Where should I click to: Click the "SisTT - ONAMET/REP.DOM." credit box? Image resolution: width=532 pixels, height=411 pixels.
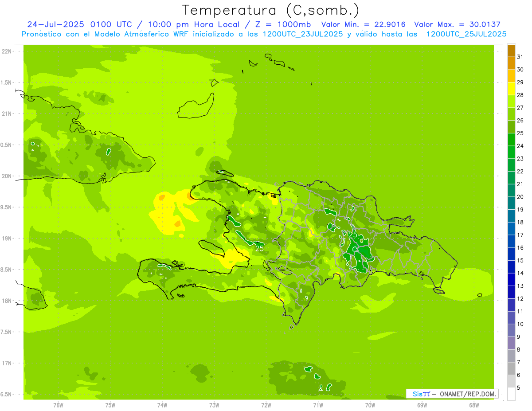pyautogui.click(x=452, y=394)
